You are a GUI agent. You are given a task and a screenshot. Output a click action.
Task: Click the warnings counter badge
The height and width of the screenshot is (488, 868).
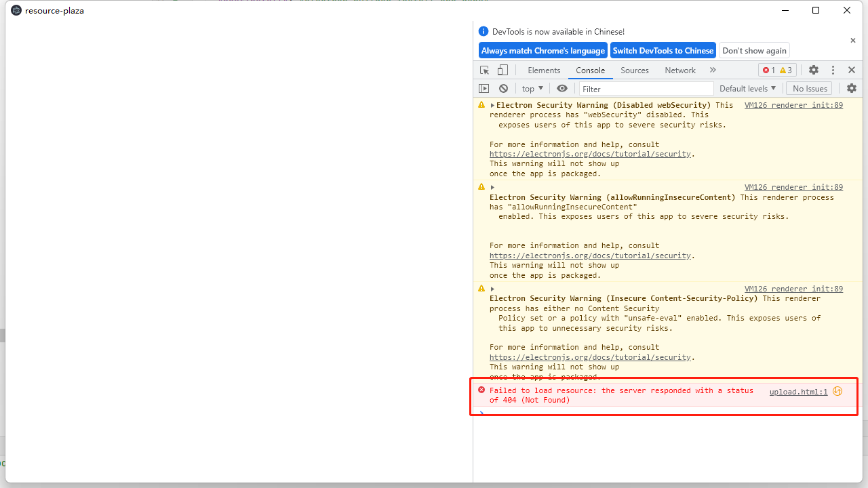[x=785, y=70]
